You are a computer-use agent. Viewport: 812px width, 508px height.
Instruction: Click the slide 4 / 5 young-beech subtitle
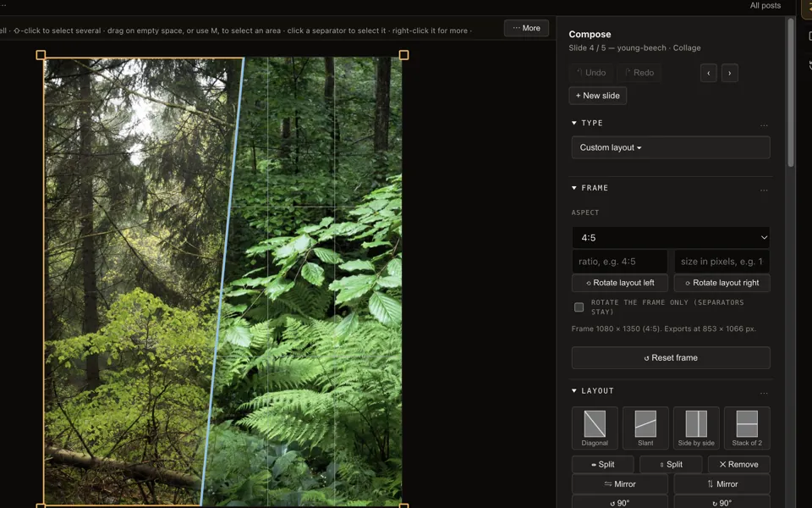click(634, 47)
